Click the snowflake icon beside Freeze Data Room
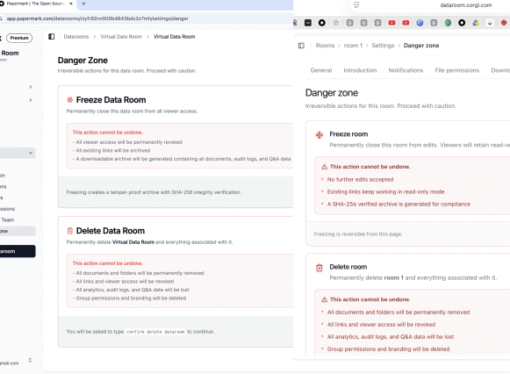This screenshot has height=374, width=510. point(70,100)
